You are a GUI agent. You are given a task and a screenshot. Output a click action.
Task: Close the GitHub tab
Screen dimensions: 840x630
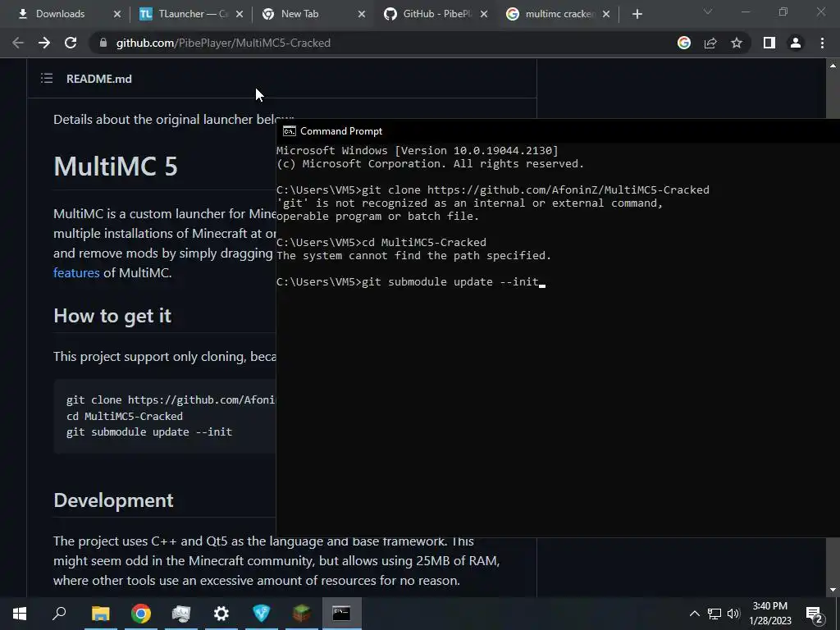[484, 14]
